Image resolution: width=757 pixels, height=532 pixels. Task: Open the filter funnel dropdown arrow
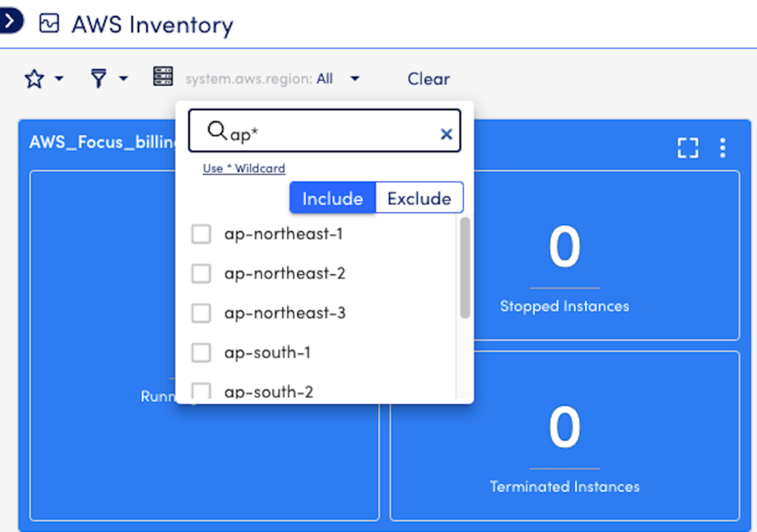point(123,78)
